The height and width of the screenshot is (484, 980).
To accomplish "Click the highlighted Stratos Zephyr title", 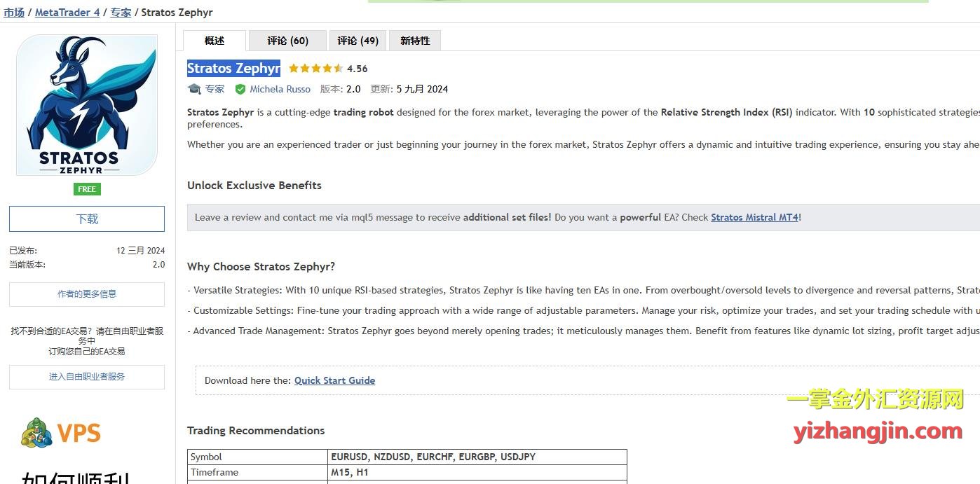I will coord(233,68).
